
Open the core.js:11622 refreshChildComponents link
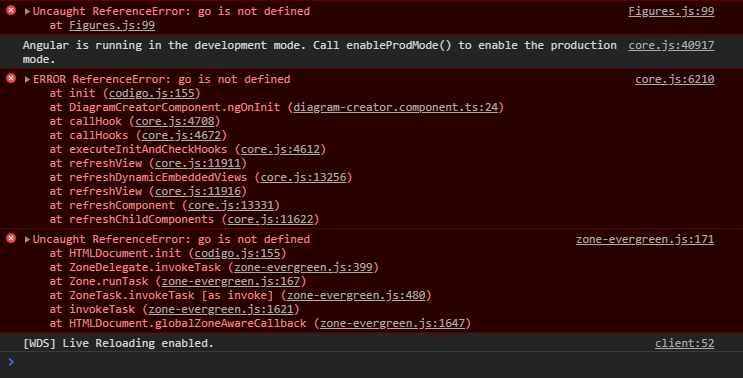click(270, 219)
